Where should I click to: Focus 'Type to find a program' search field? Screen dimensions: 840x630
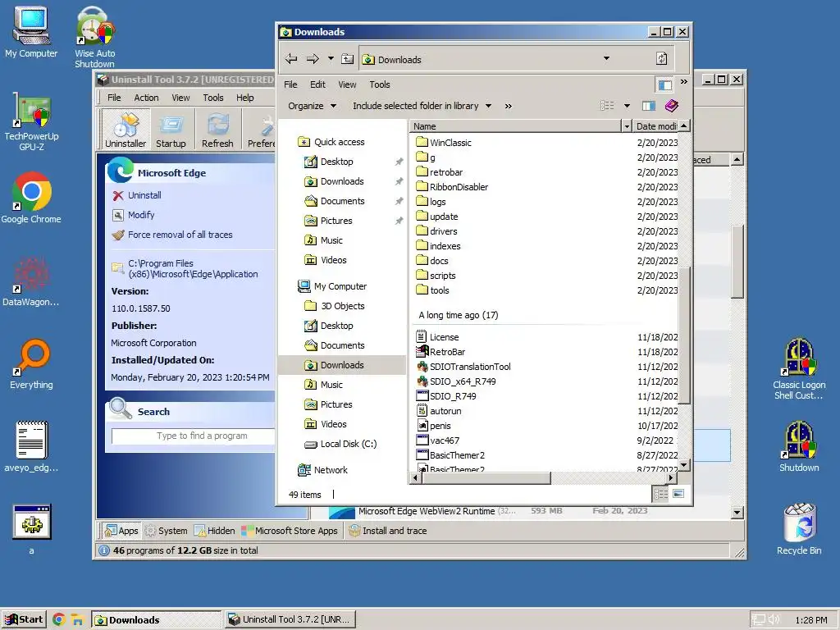click(194, 436)
